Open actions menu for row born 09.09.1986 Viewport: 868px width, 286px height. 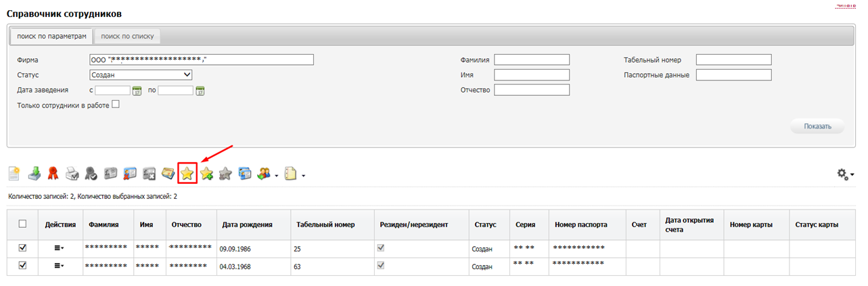[x=60, y=248]
